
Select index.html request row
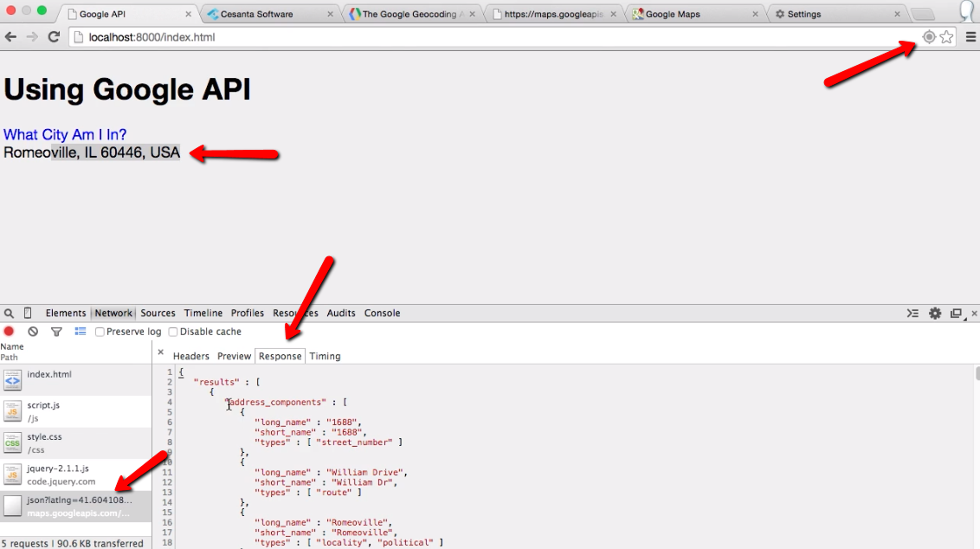pyautogui.click(x=75, y=380)
